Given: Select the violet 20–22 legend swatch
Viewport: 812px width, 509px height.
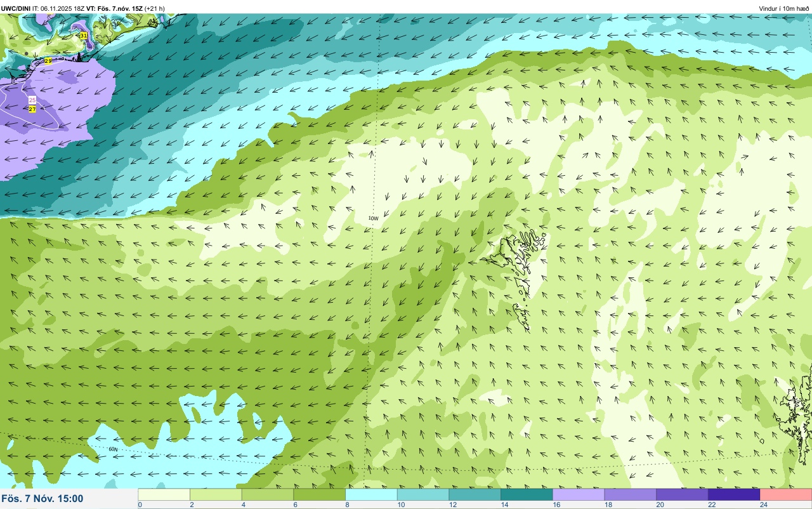Looking at the screenshot, I should point(683,494).
